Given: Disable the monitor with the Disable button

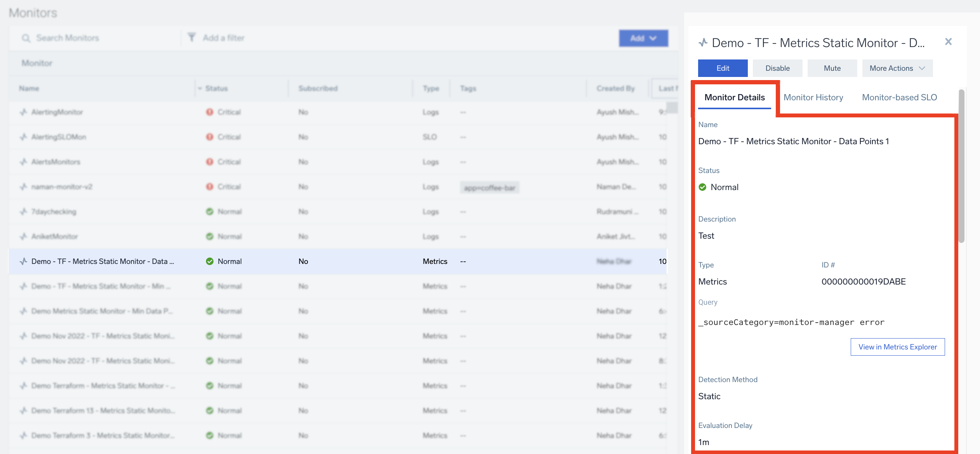Looking at the screenshot, I should pyautogui.click(x=777, y=68).
